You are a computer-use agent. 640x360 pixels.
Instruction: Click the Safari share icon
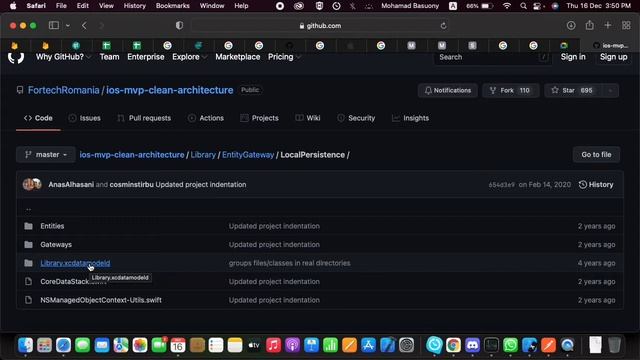(590, 25)
